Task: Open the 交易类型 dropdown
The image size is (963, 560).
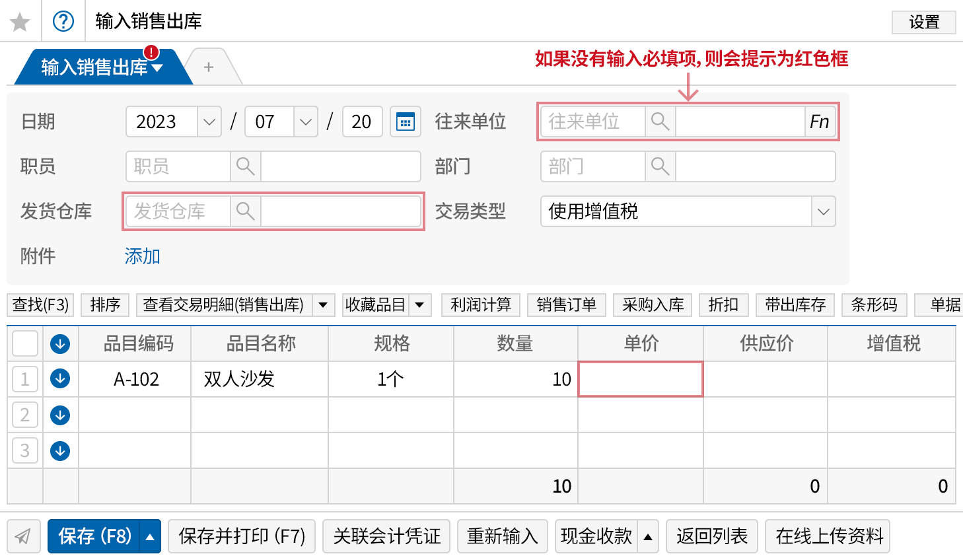Action: (823, 212)
